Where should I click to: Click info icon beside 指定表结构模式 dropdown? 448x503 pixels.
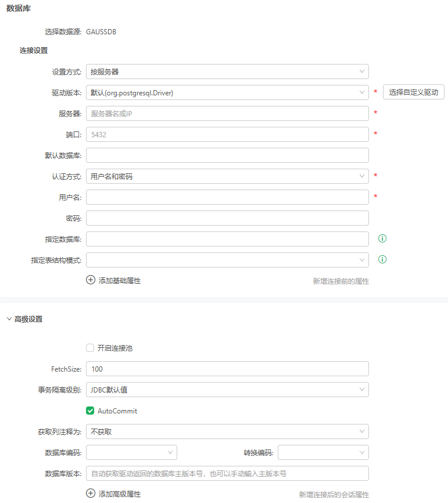pos(382,259)
